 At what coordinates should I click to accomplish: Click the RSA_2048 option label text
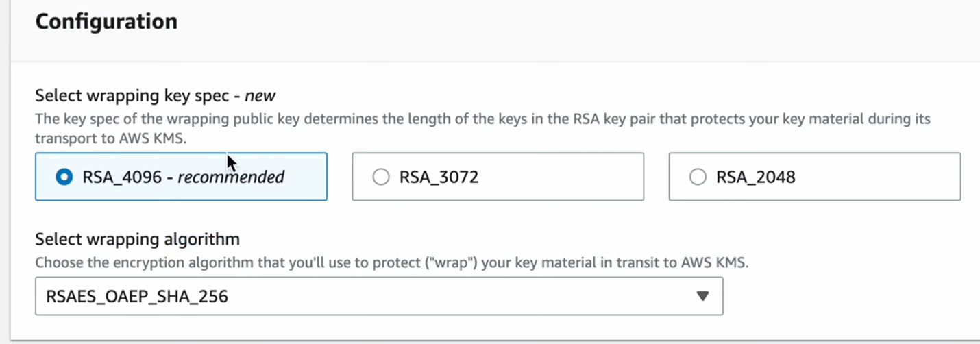[756, 177]
